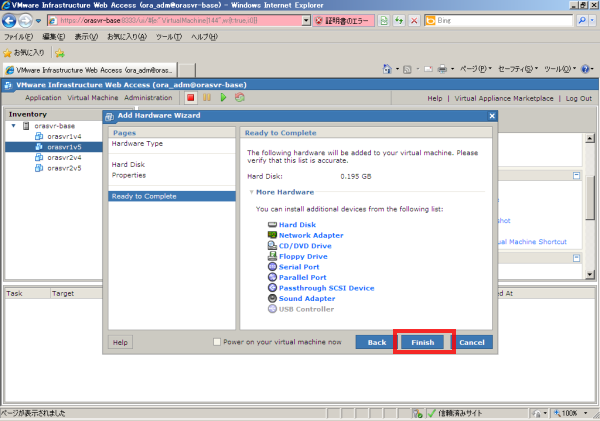600x421 pixels.
Task: Click the Floppy Drive device icon
Action: [x=272, y=256]
